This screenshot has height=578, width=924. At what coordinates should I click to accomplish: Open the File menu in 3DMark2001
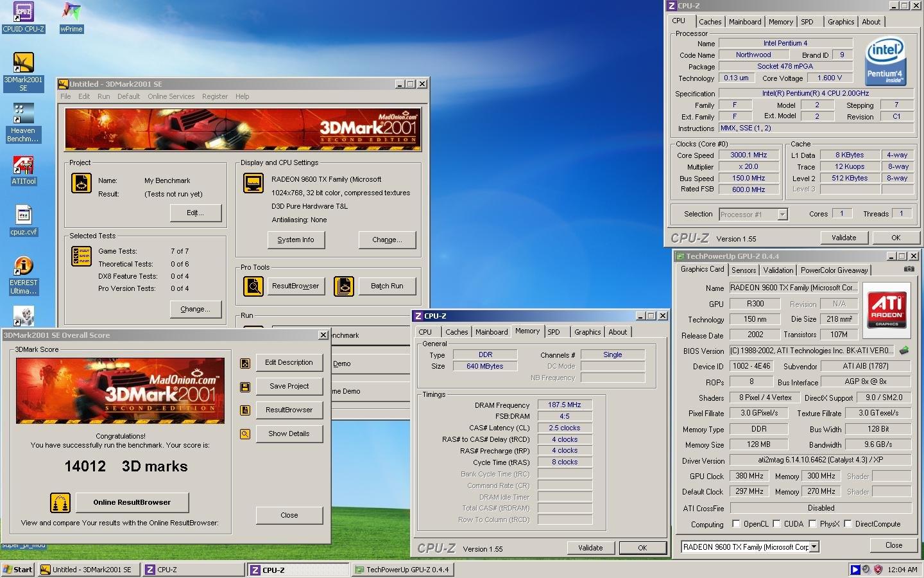(65, 96)
